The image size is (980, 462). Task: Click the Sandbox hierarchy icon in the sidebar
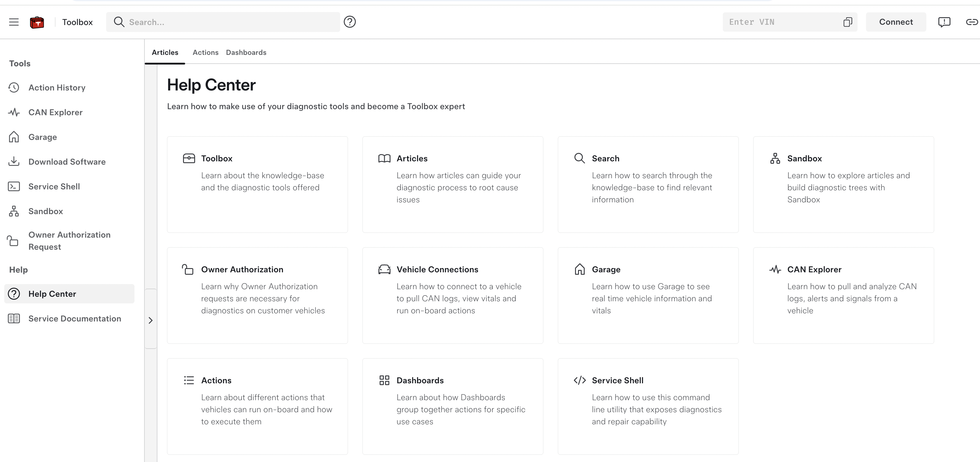14,211
